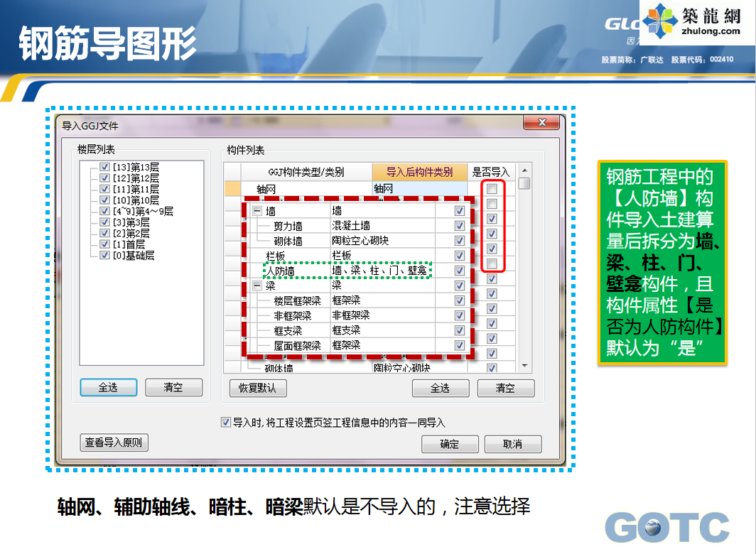Uncheck the 剪力墙 import checkbox
The height and width of the screenshot is (554, 756).
(459, 226)
